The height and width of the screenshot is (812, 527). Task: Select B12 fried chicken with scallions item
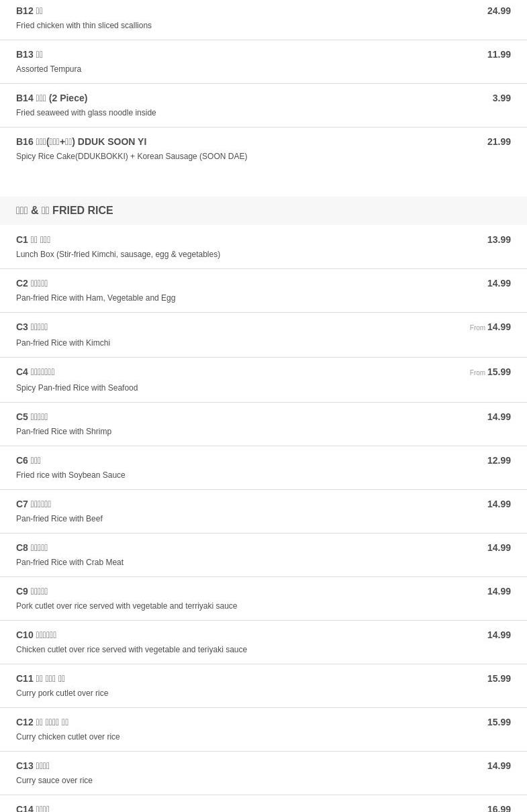point(263,19)
